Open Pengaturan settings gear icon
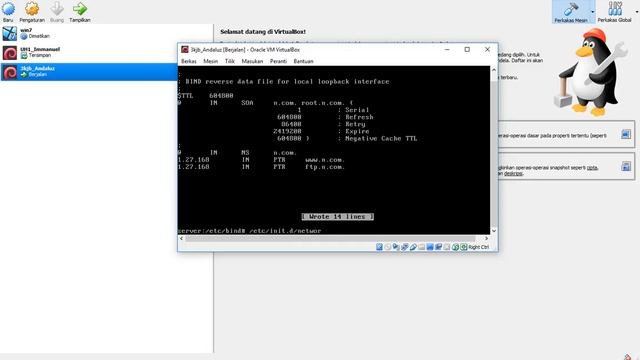Screen dimensions: 640x360 tap(32, 8)
